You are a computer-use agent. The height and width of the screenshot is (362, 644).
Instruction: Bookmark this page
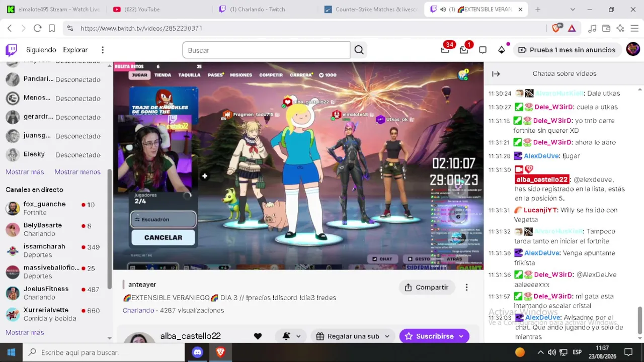[51, 28]
